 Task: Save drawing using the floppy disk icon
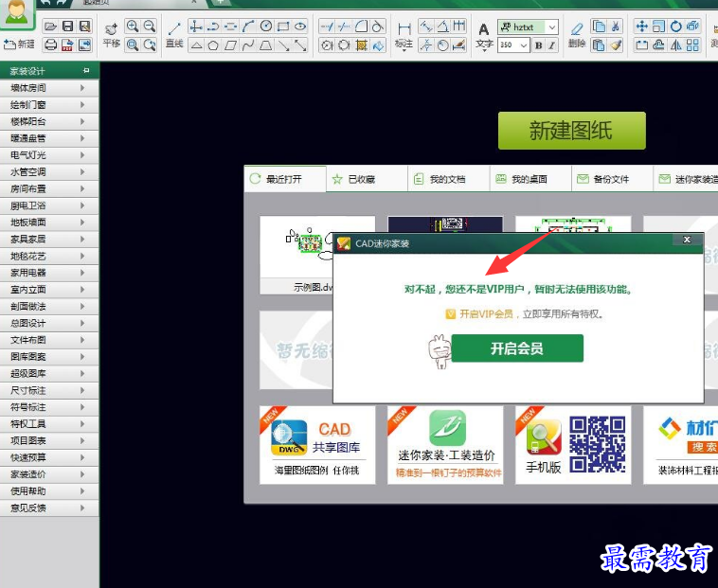click(x=68, y=27)
